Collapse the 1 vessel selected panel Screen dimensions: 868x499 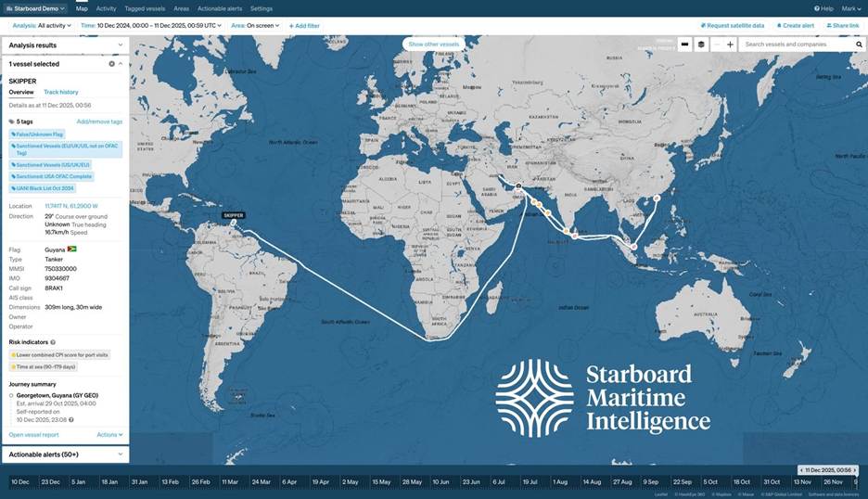[121, 64]
